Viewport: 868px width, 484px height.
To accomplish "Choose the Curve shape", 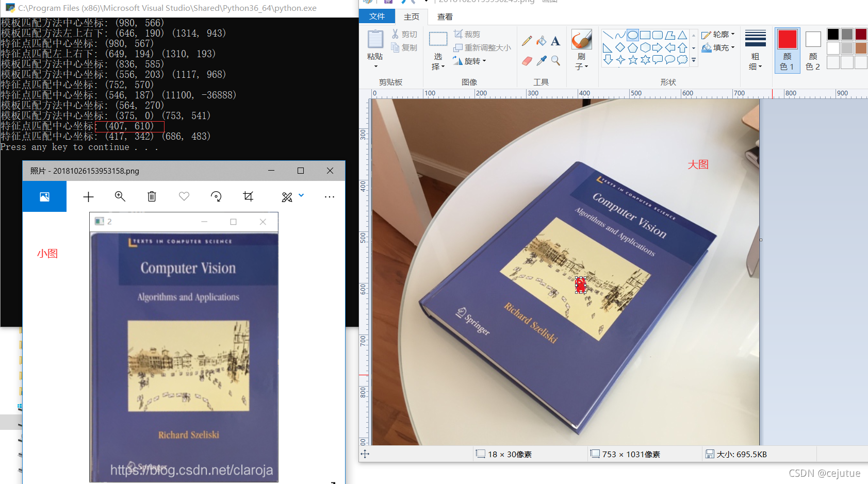I will coord(620,35).
